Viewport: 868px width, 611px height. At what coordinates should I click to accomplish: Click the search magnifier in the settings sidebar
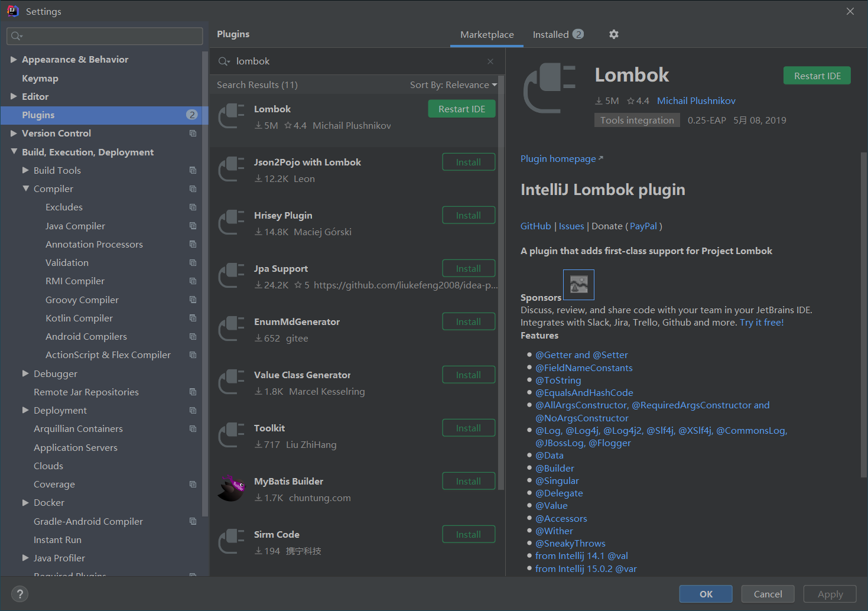16,36
